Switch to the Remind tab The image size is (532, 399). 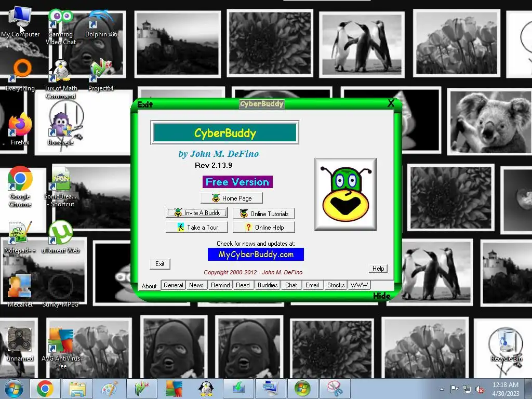tap(220, 285)
